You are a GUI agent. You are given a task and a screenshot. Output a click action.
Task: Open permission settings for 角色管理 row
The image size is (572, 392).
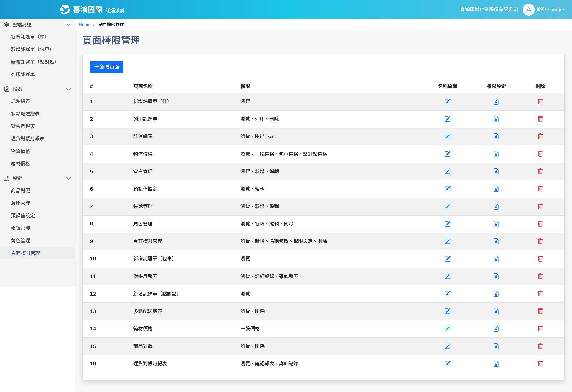[x=496, y=224]
